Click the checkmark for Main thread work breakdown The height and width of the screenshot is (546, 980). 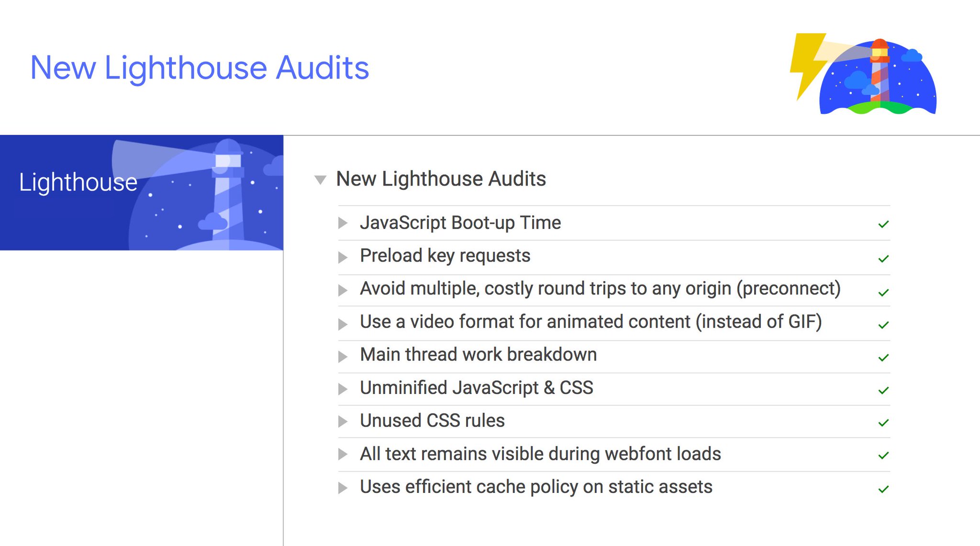(883, 358)
